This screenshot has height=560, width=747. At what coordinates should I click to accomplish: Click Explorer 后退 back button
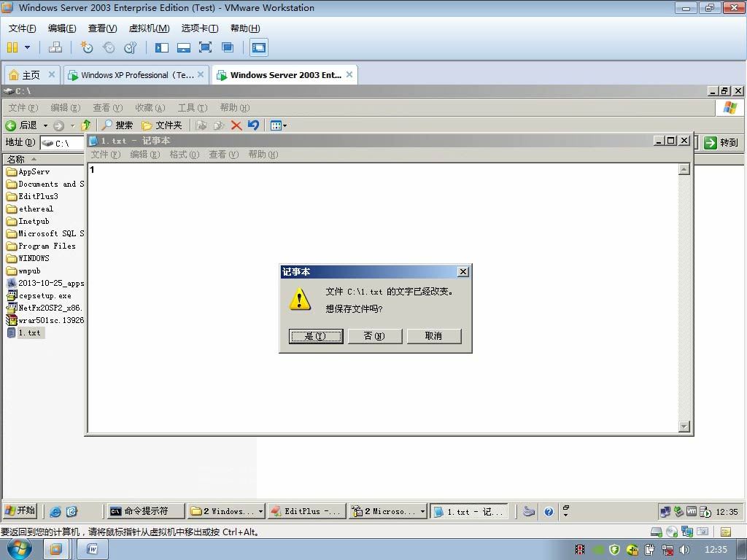pos(21,125)
